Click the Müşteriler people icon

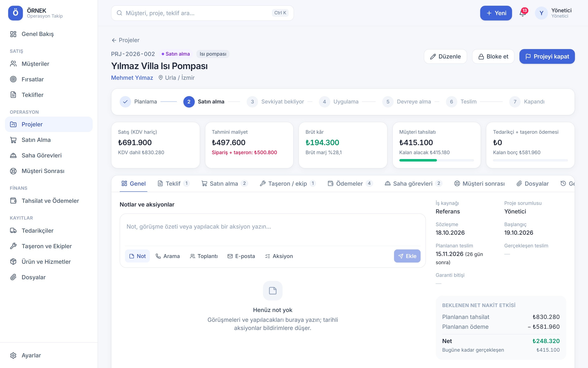13,64
